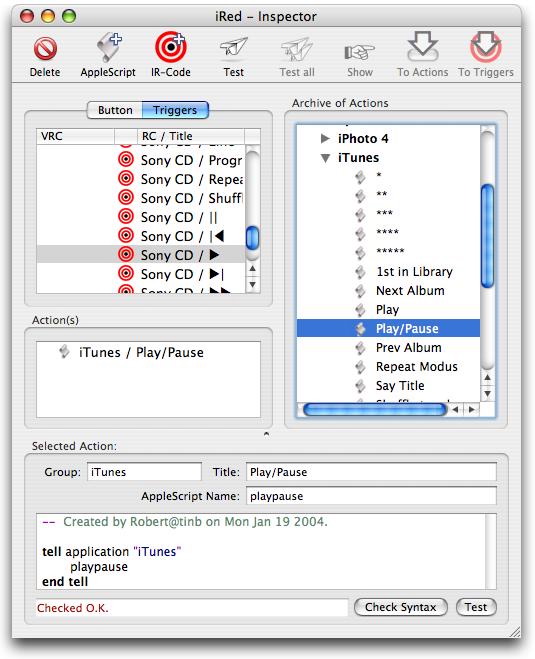The height and width of the screenshot is (659, 535).
Task: Switch to the Triggers tab
Action: [x=175, y=110]
